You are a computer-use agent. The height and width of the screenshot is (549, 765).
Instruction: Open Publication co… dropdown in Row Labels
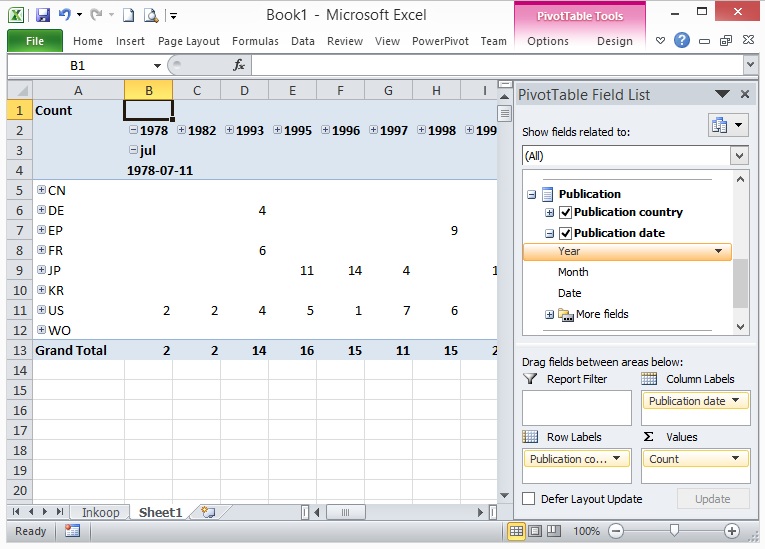(617, 458)
